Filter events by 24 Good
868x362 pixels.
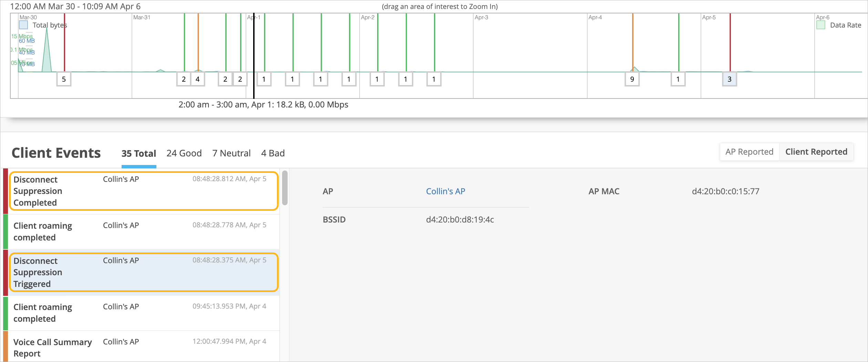(x=184, y=153)
